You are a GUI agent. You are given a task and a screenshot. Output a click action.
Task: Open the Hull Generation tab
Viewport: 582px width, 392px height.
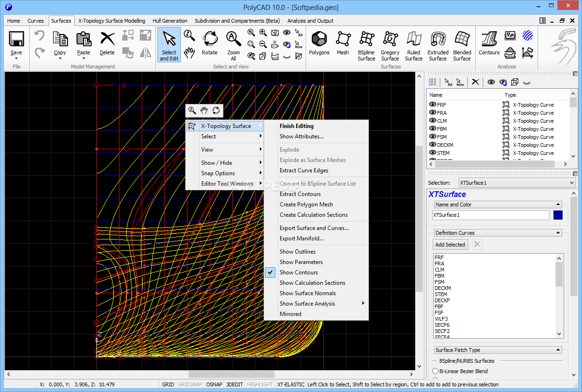170,21
